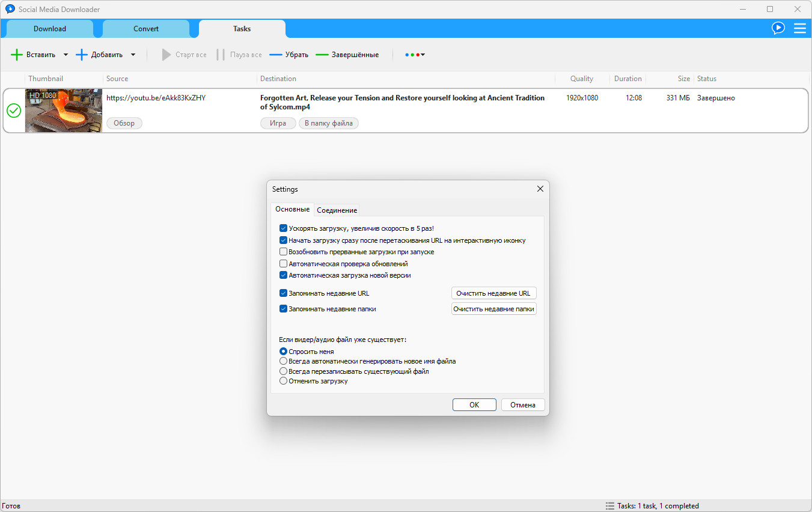Open the colored dots filter dropdown
The image size is (812, 512).
tap(415, 55)
